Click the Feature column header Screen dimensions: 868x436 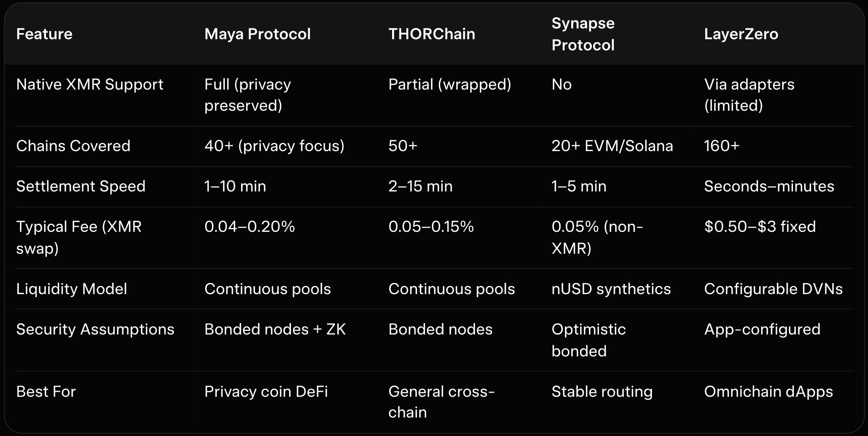click(44, 34)
